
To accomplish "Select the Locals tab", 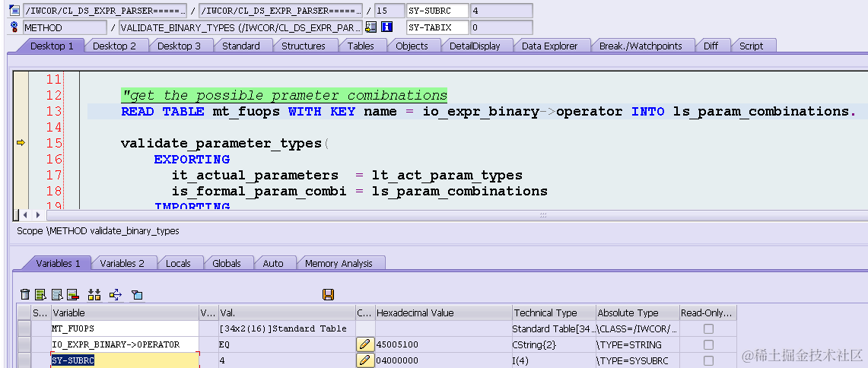I will pyautogui.click(x=178, y=263).
